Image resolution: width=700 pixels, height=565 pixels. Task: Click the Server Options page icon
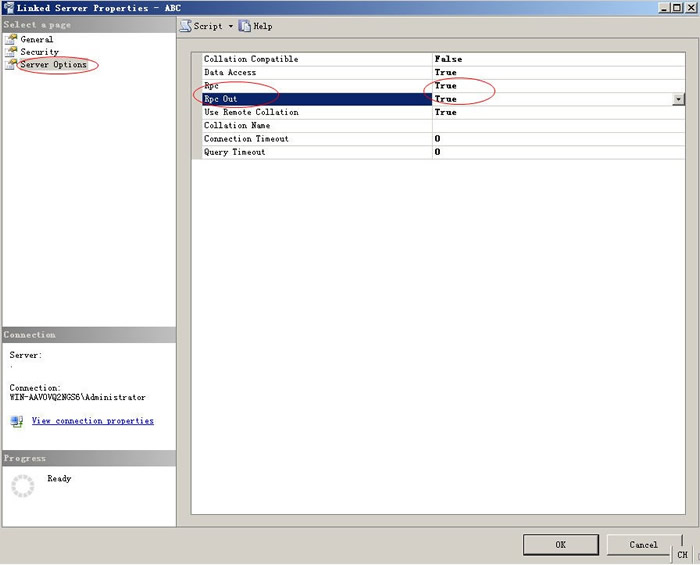tap(12, 64)
